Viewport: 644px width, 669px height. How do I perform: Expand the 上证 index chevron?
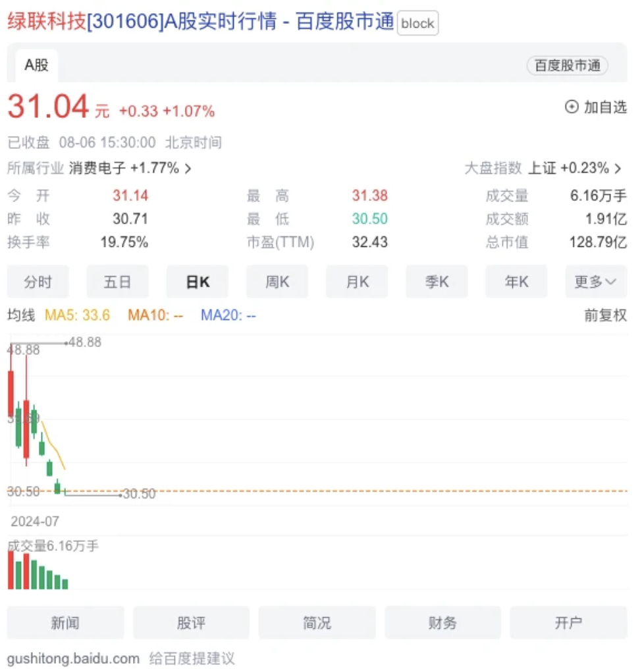pyautogui.click(x=618, y=169)
